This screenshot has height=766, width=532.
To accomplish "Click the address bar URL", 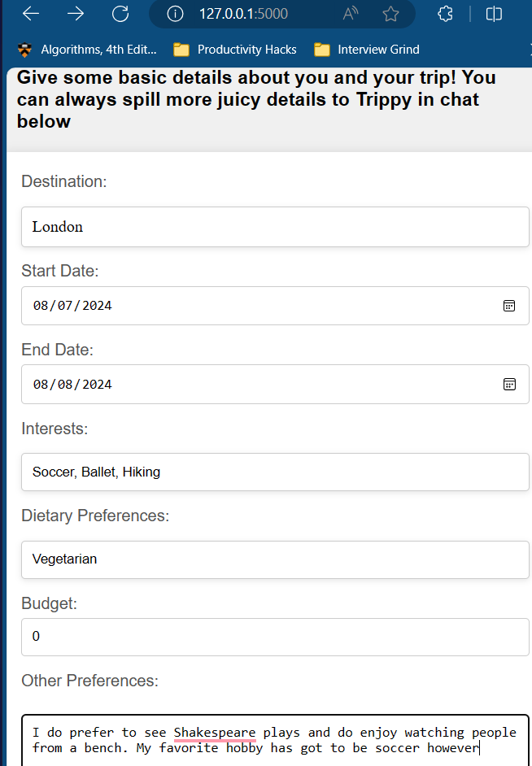I will pos(243,14).
